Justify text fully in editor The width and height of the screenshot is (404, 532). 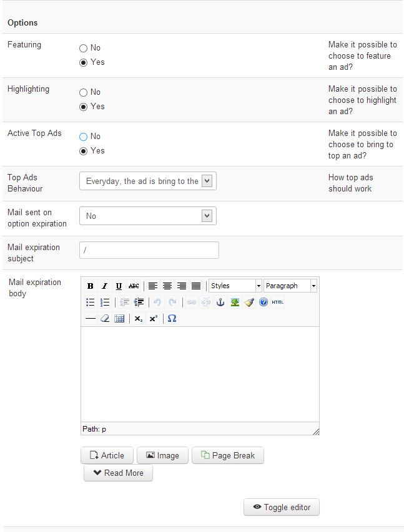pyautogui.click(x=196, y=286)
